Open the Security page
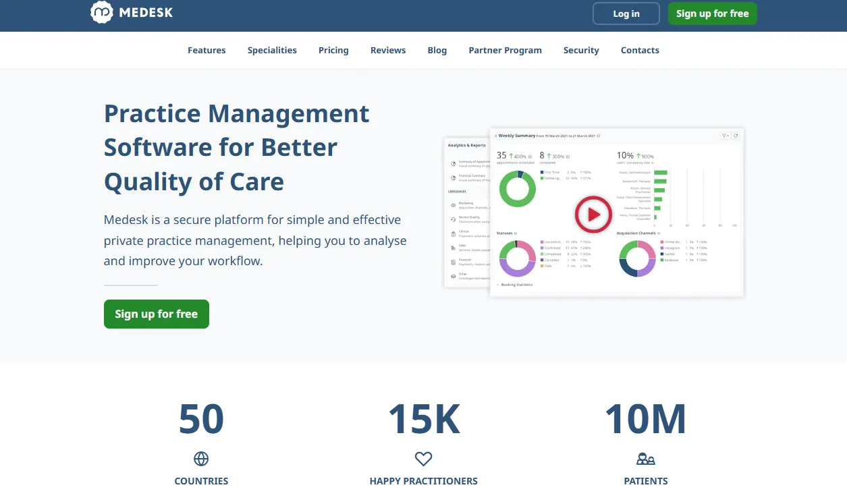The width and height of the screenshot is (847, 504). [x=581, y=50]
